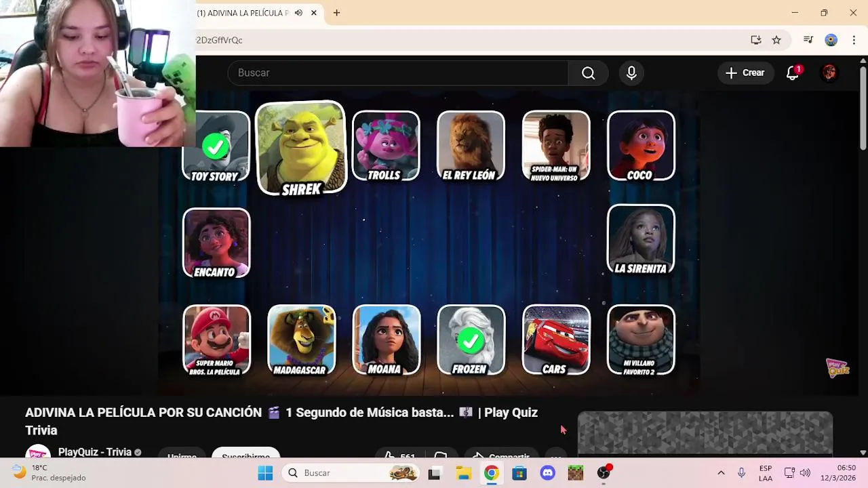Image resolution: width=868 pixels, height=488 pixels.
Task: Open the weather widget 18°C Prac. despejado
Action: pyautogui.click(x=50, y=472)
